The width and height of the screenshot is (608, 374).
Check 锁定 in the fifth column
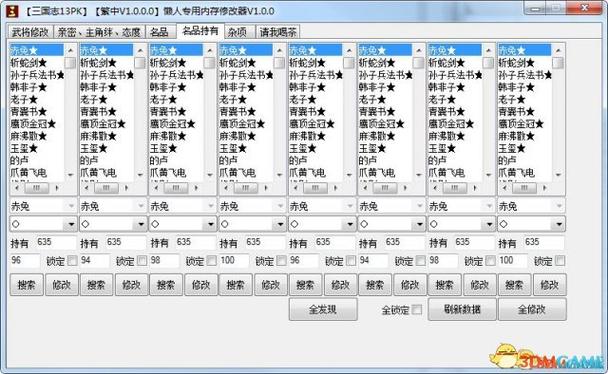point(351,261)
